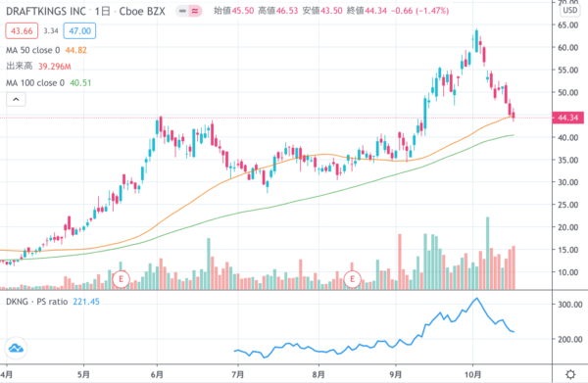Image resolution: width=588 pixels, height=383 pixels.
Task: Click the May earnings E marker
Action: point(121,279)
